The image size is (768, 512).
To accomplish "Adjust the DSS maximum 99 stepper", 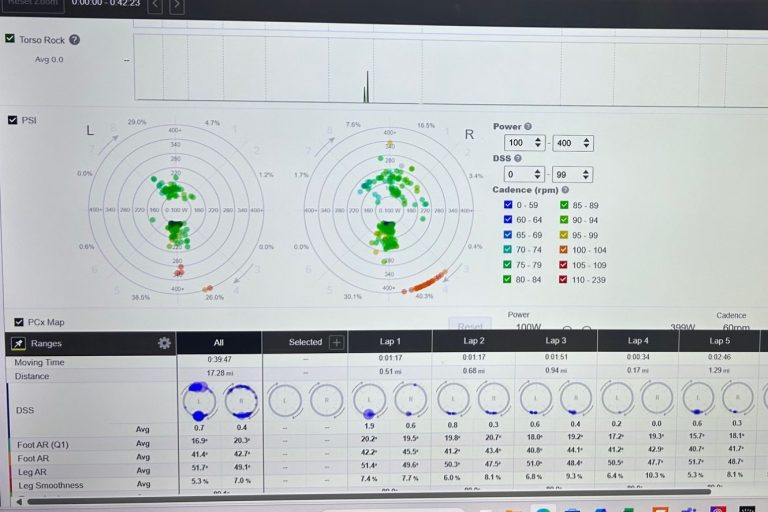I will (x=586, y=175).
